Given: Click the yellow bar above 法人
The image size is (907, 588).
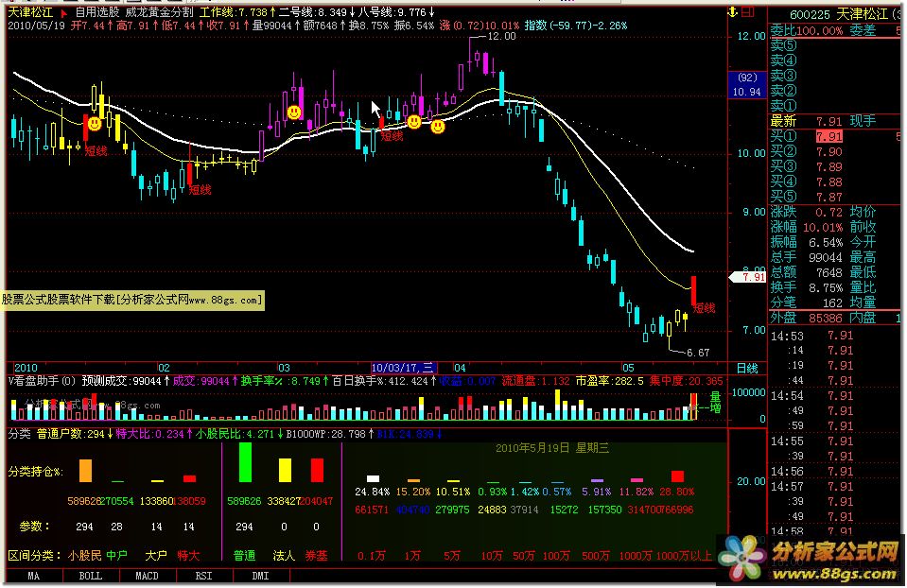Looking at the screenshot, I should click(285, 470).
